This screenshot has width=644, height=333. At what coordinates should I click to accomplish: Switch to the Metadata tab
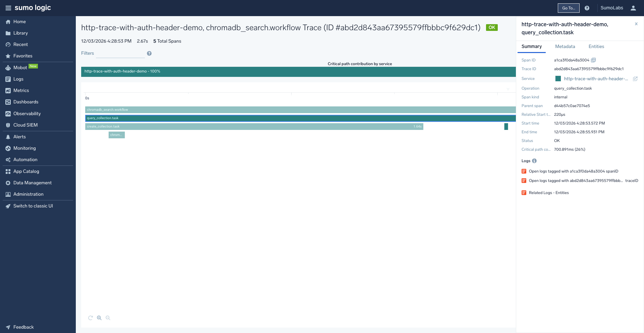[565, 47]
